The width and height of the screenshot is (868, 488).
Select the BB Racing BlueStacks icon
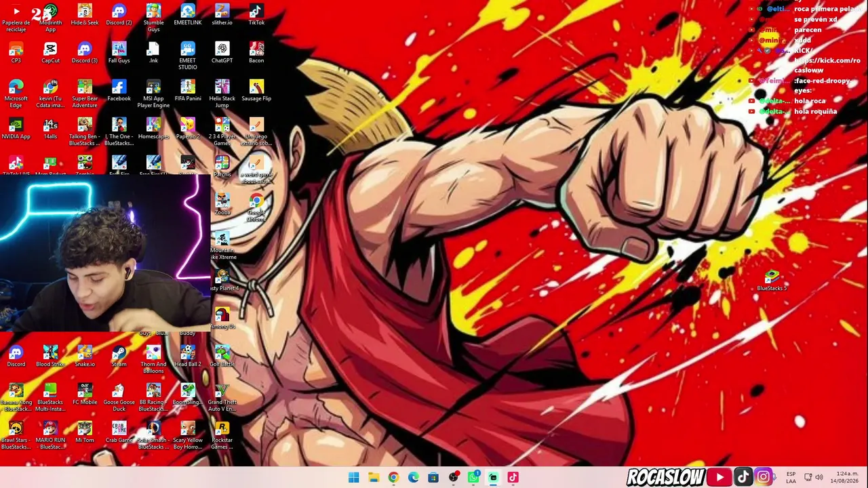[x=153, y=398]
